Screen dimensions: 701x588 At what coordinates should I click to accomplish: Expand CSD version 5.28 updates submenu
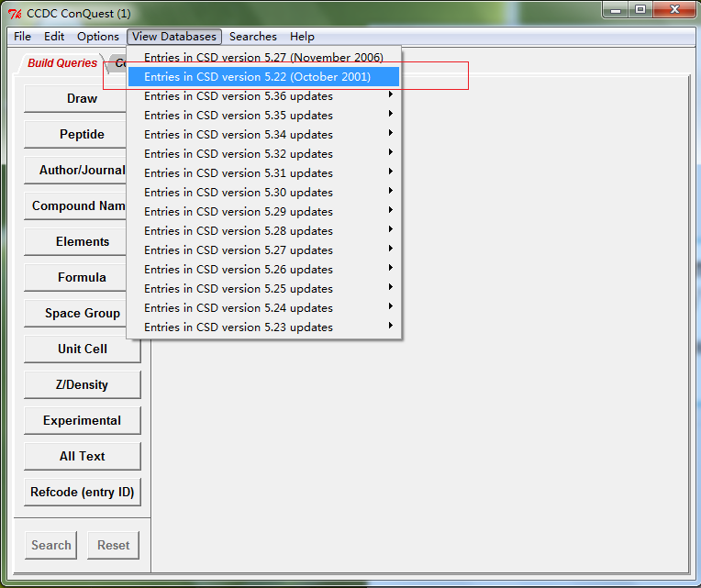(263, 230)
